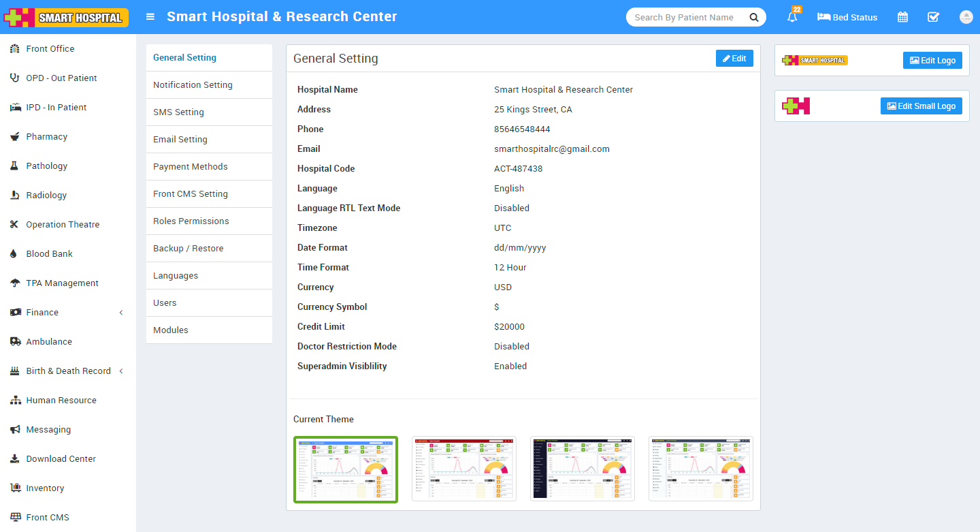Image resolution: width=980 pixels, height=532 pixels.
Task: Open the Roles Permissions settings
Action: point(191,221)
